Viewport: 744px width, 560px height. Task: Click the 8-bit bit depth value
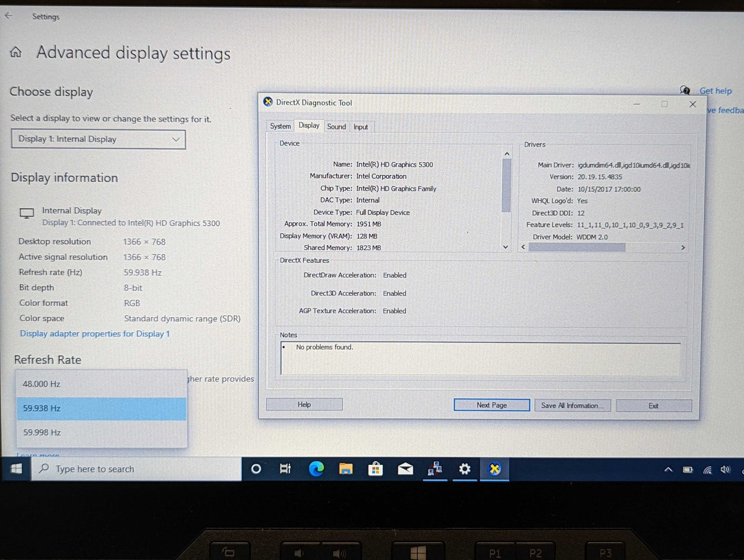click(133, 288)
